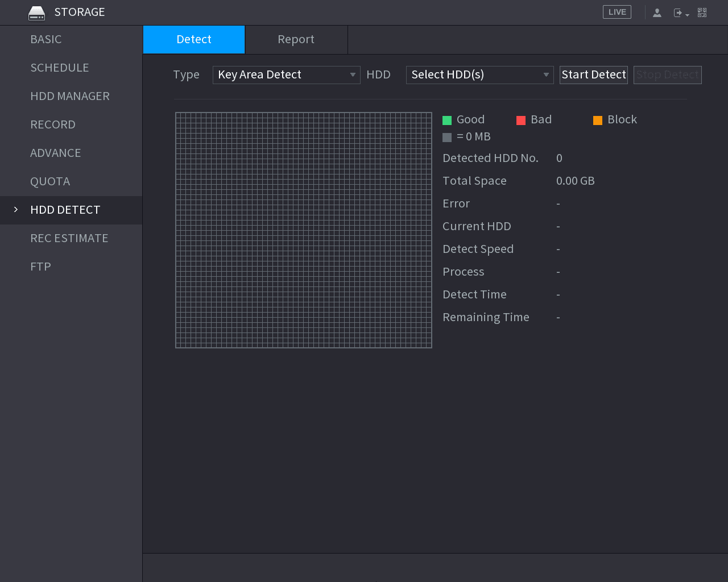Click the Detected HDD No. label
728x582 pixels.
(x=490, y=158)
